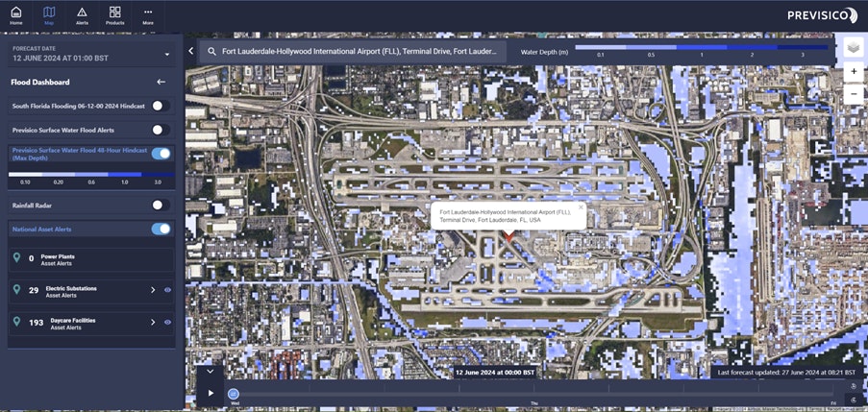Toggle visibility of Electric Substations on map
Image resolution: width=868 pixels, height=412 pixels.
point(167,290)
